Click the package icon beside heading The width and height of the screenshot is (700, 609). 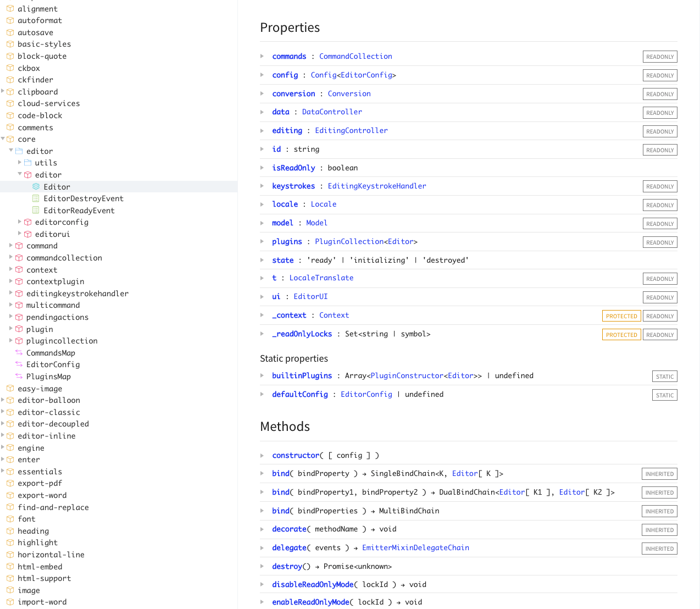click(10, 531)
